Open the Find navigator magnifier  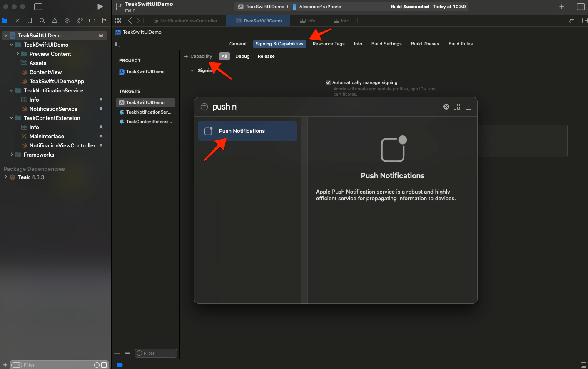click(42, 20)
